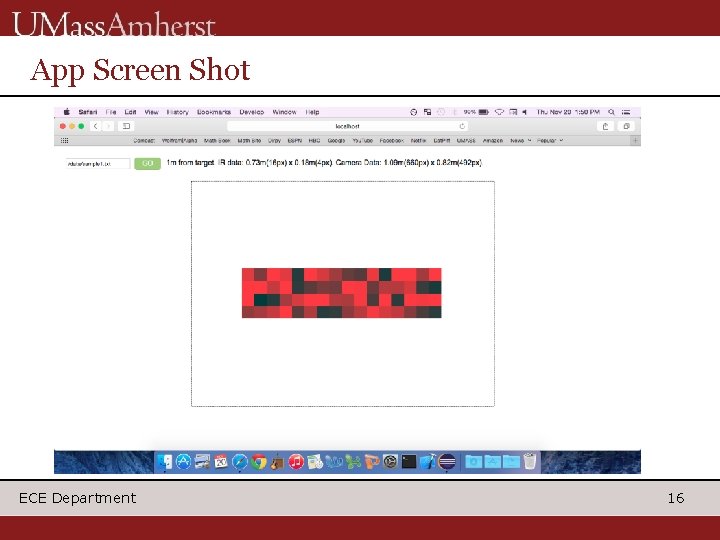Click the green GO button
720x540 pixels.
147,163
